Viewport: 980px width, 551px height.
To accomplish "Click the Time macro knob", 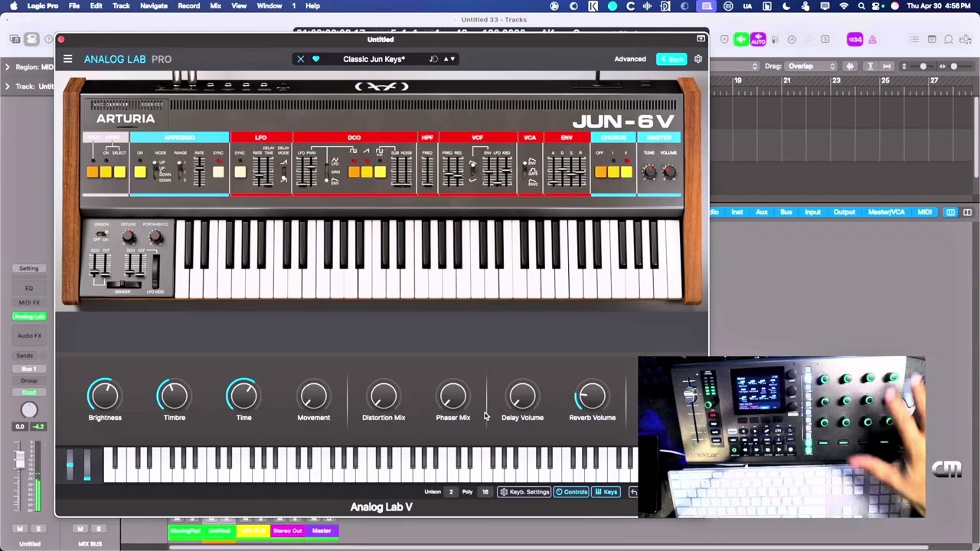I will point(243,396).
